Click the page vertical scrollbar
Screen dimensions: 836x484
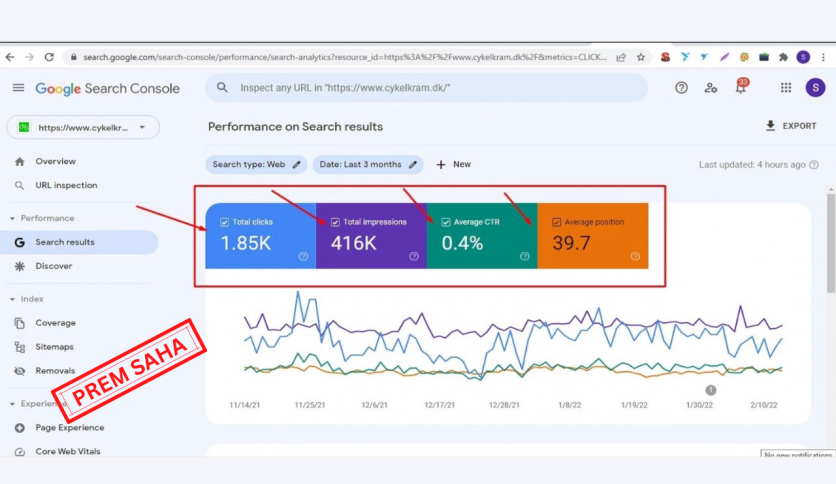tap(831, 243)
